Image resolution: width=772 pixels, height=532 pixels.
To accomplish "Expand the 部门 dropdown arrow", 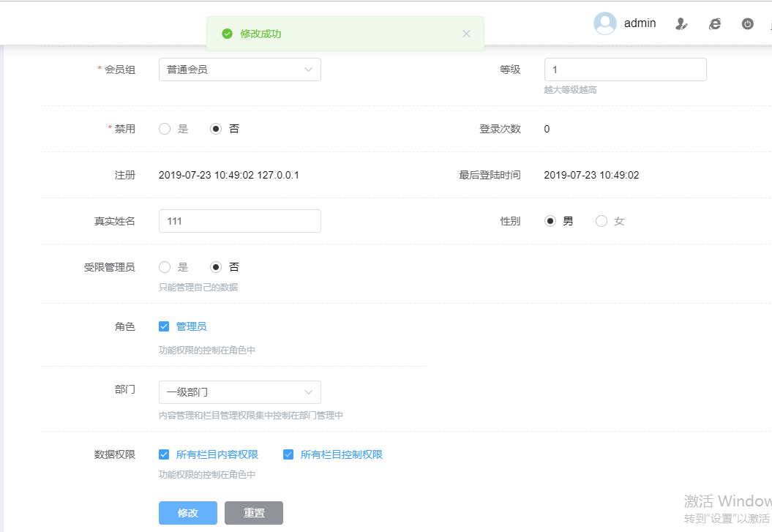I will click(309, 392).
